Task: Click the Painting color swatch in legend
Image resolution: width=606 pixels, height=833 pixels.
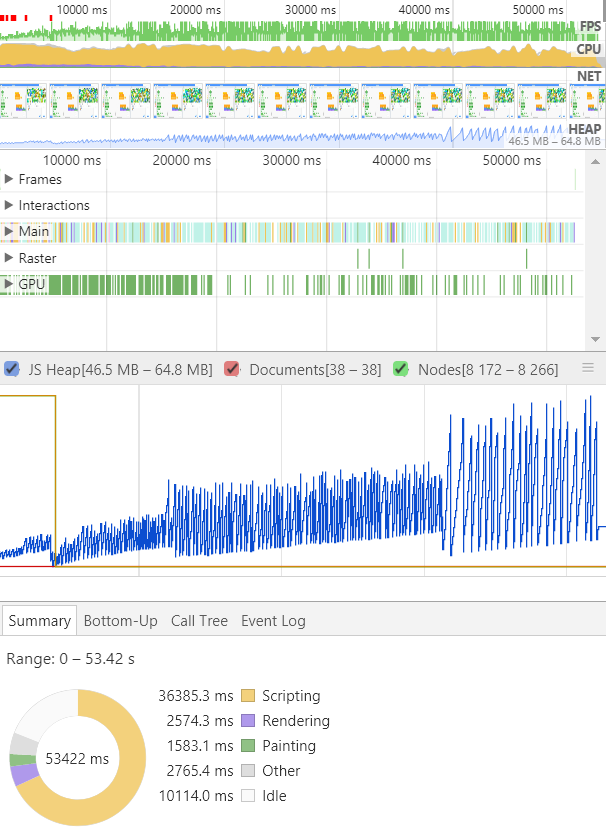Action: point(248,745)
